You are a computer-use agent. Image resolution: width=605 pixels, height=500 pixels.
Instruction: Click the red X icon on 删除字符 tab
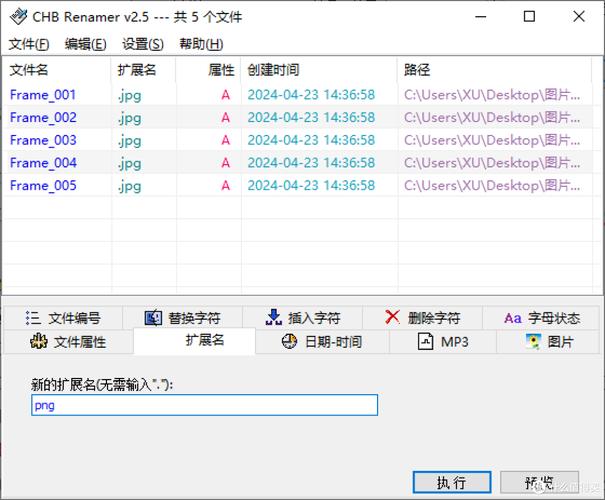(x=392, y=317)
